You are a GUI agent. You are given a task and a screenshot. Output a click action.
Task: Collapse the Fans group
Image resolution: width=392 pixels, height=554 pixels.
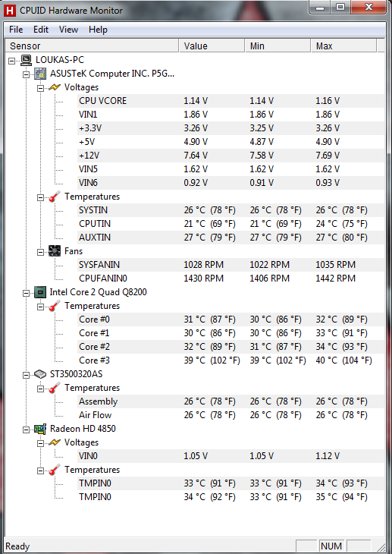coord(41,252)
